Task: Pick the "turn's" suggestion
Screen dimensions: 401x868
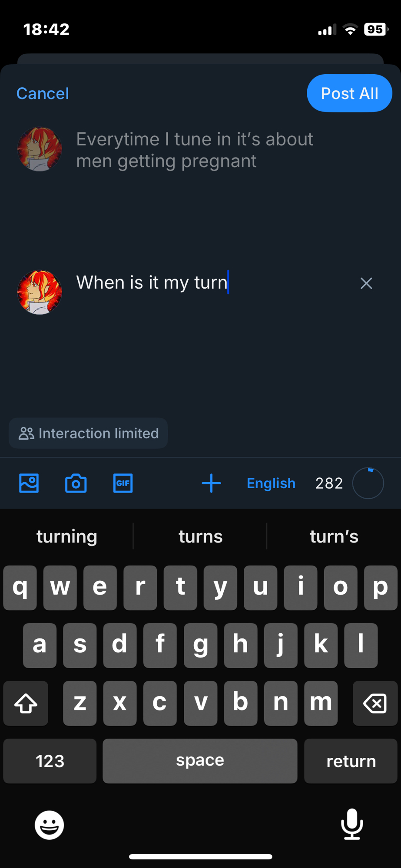Action: point(334,536)
